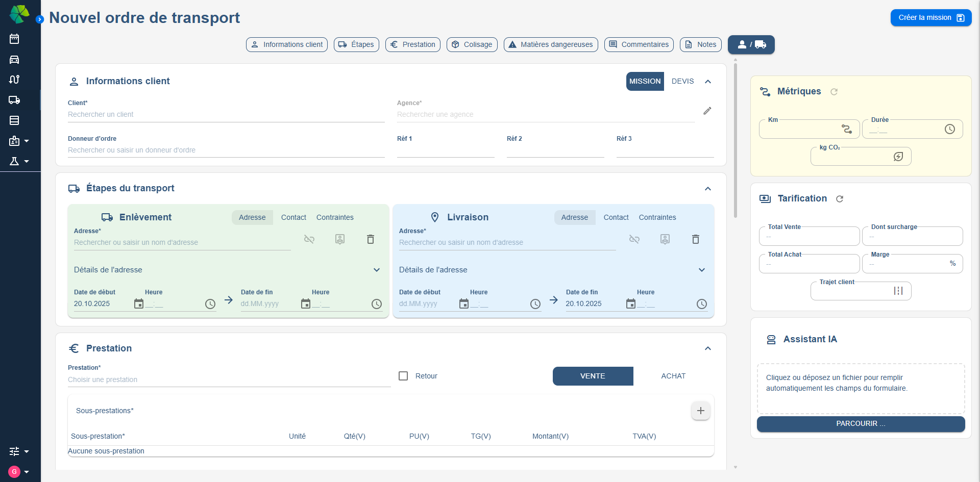Click the Créer la mission button

pos(930,18)
